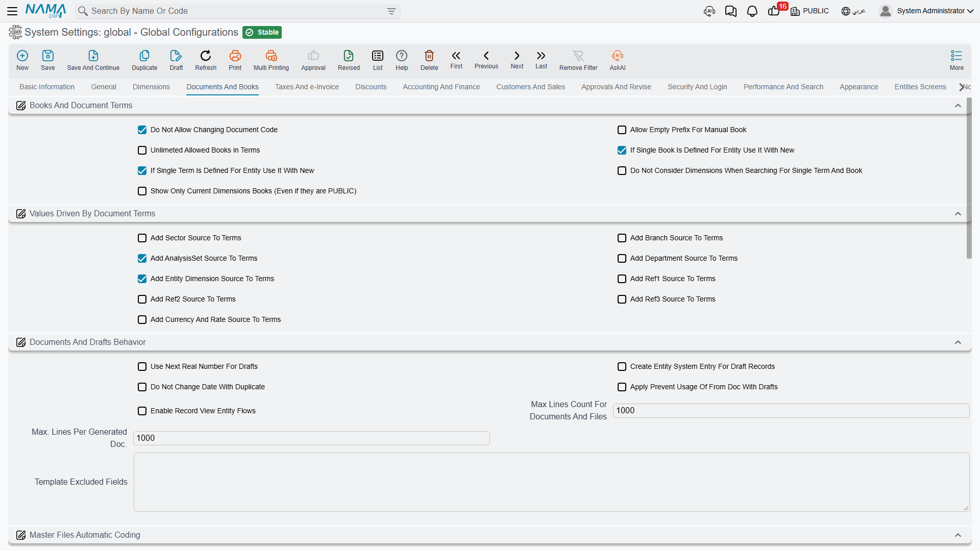Click the Refresh icon
This screenshot has height=551, width=980.
206,56
